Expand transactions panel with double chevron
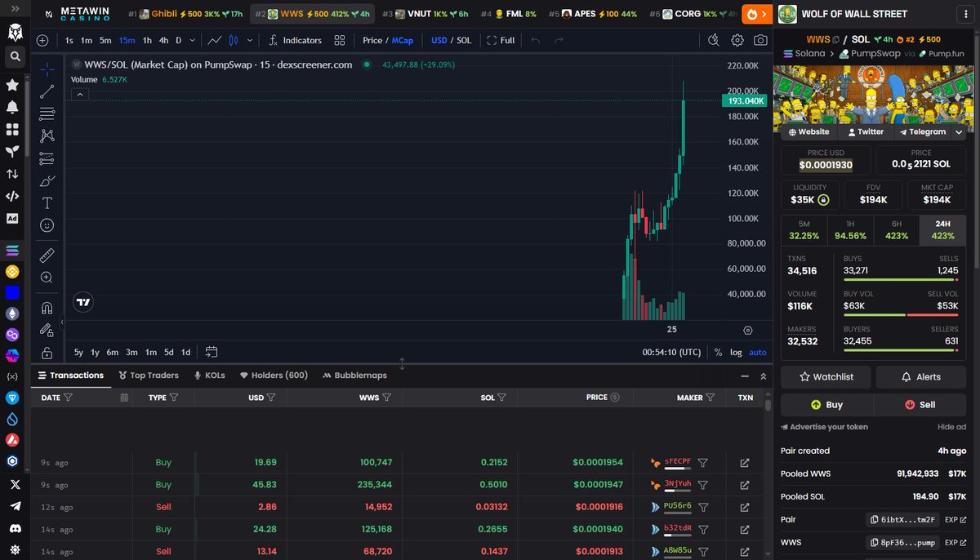This screenshot has height=560, width=980. click(764, 376)
